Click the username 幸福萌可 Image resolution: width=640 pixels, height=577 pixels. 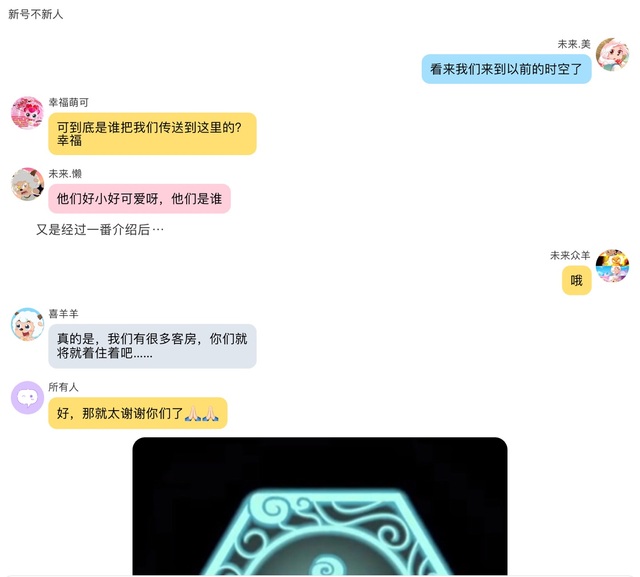(69, 102)
